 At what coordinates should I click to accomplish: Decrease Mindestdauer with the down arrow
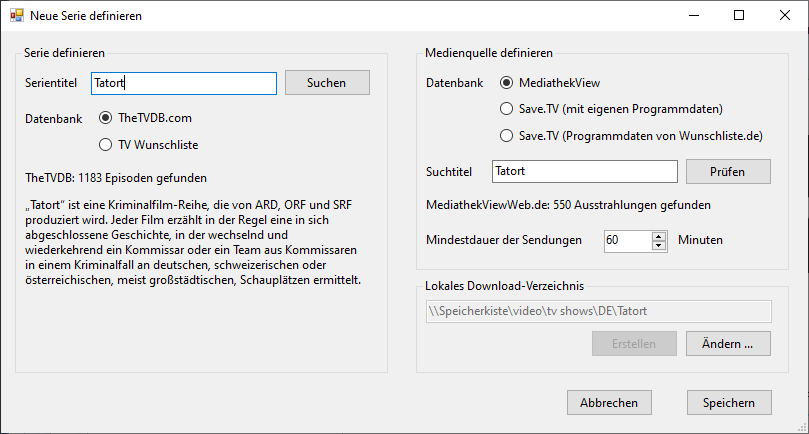658,245
